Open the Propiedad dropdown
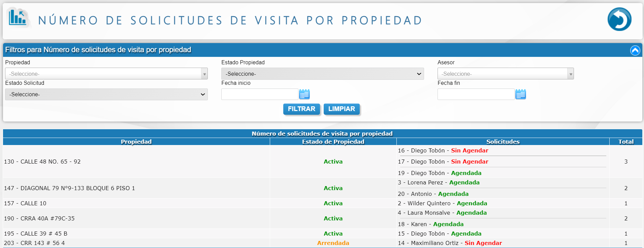The width and height of the screenshot is (644, 248). click(x=106, y=74)
